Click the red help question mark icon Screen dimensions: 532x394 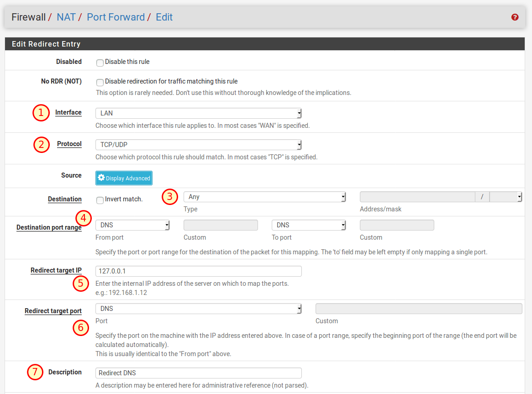[515, 17]
